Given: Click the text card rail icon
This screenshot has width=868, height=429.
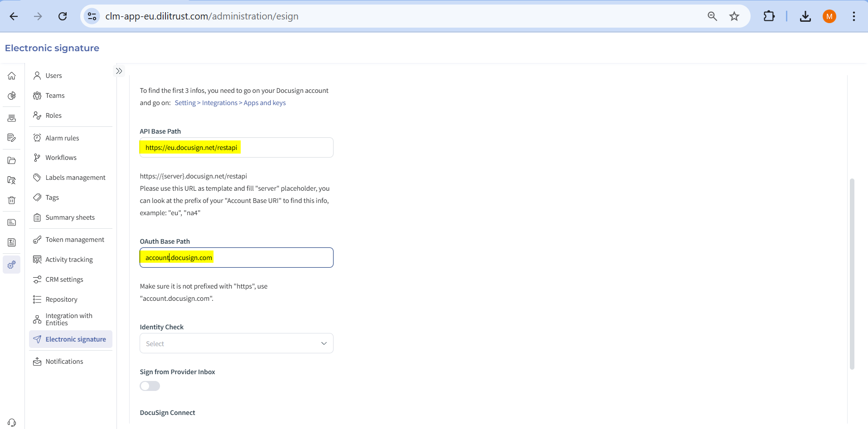Looking at the screenshot, I should coord(12,222).
